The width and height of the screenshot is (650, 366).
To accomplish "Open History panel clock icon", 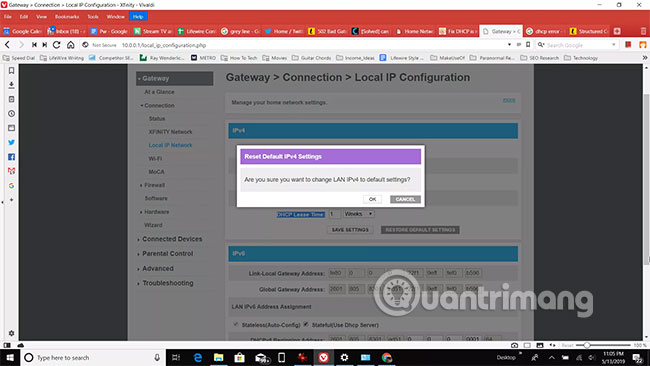I will point(11,114).
